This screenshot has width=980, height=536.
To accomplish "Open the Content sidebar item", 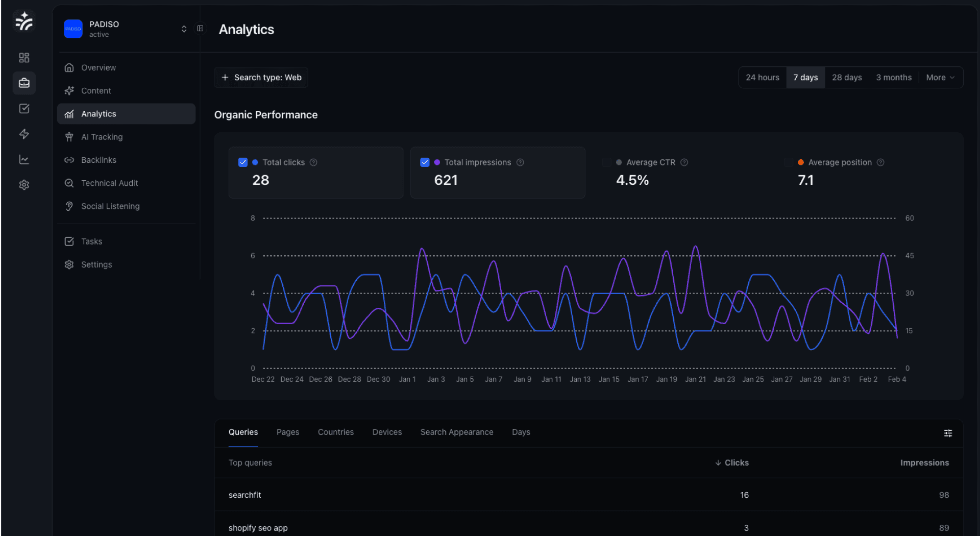I will click(x=126, y=90).
